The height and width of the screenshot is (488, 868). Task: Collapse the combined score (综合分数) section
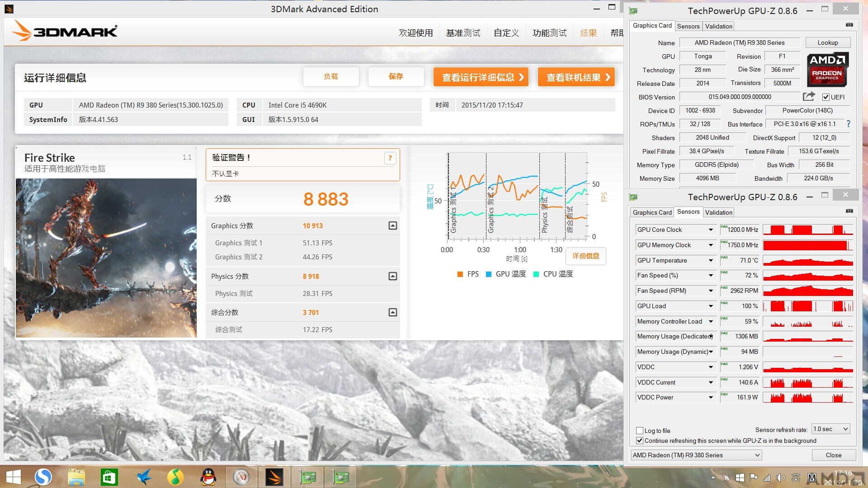[393, 312]
